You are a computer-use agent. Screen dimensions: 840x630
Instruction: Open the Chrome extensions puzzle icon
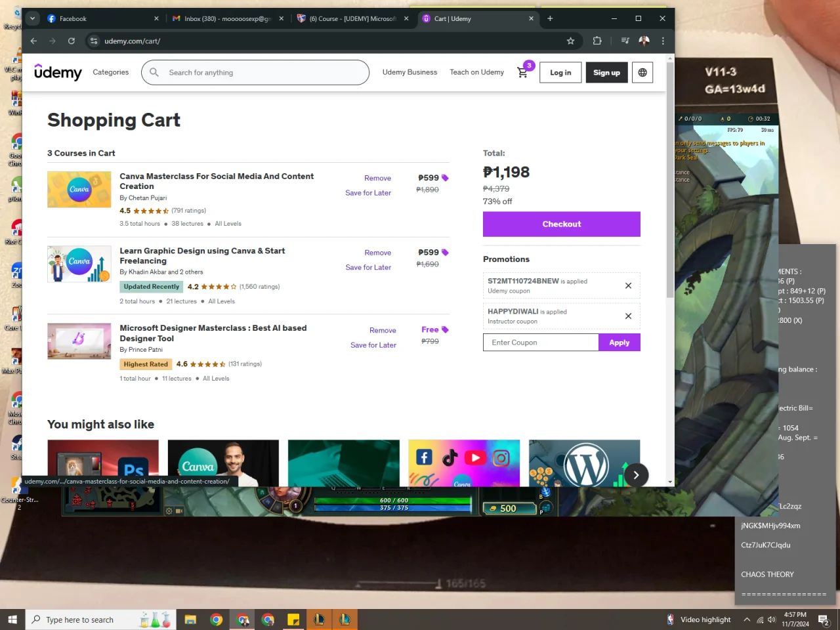[x=597, y=41]
